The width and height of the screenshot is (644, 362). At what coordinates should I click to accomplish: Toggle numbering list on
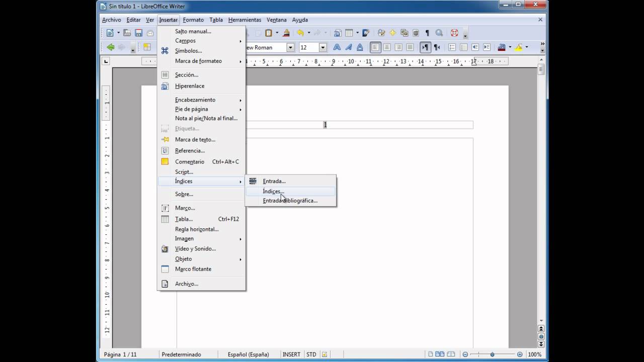452,47
